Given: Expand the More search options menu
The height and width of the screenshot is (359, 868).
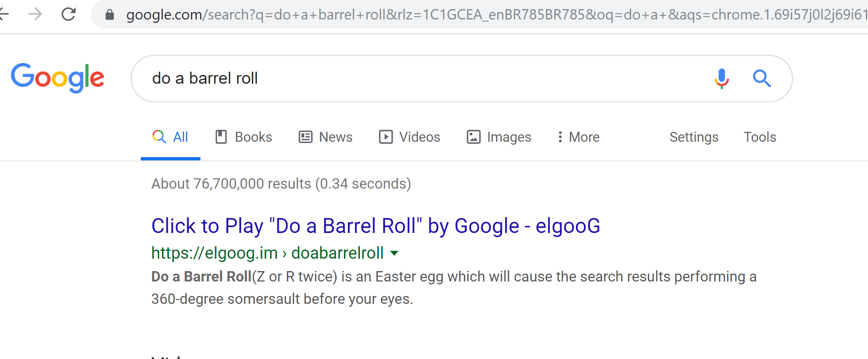Looking at the screenshot, I should coord(579,137).
